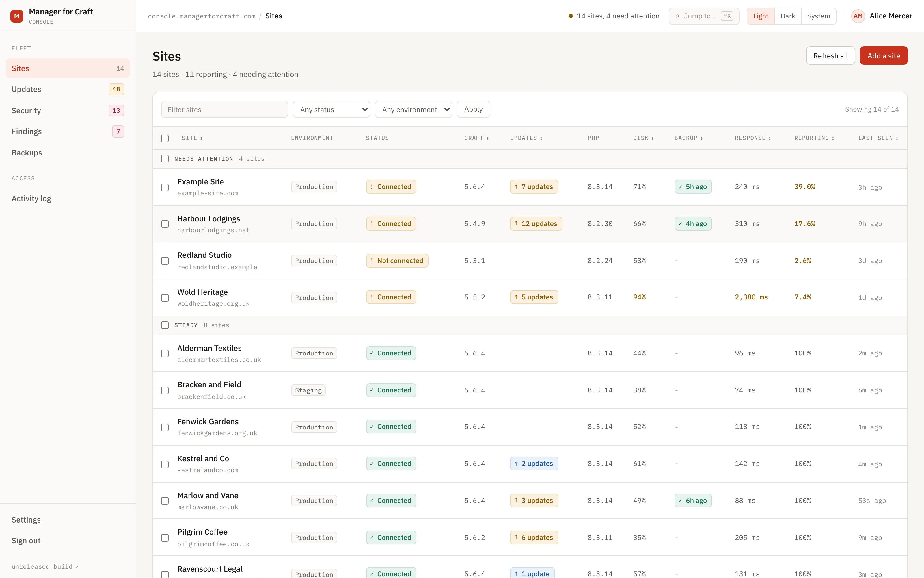Click the Security count badge 13
The image size is (924, 578).
pyautogui.click(x=116, y=110)
